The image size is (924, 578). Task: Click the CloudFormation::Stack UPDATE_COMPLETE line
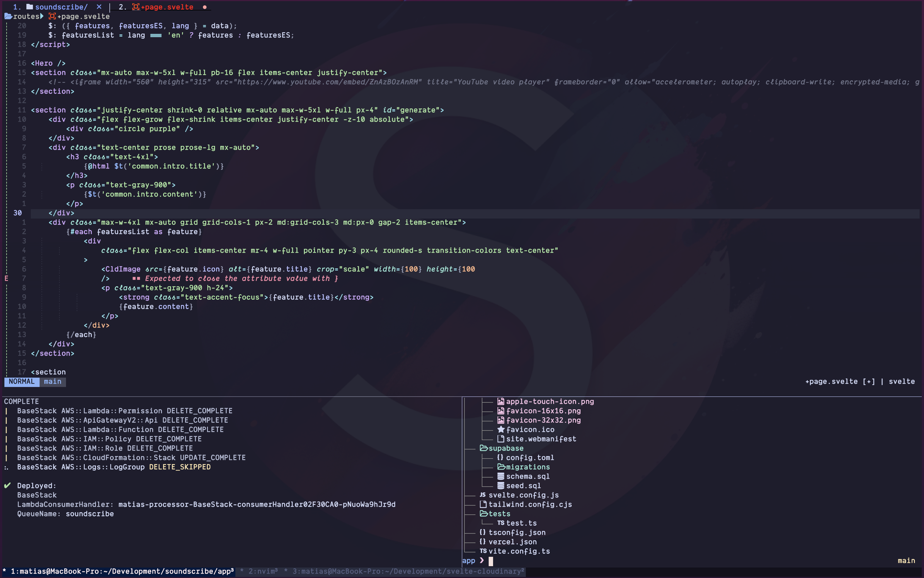tap(131, 457)
